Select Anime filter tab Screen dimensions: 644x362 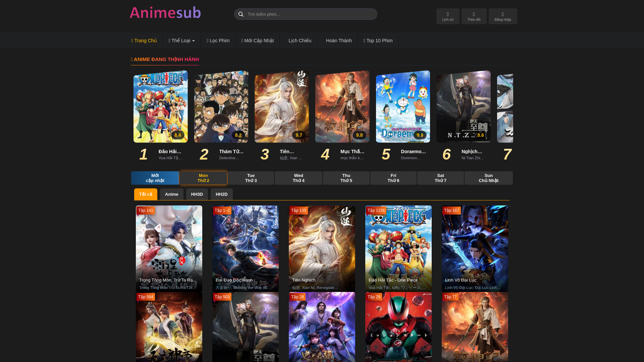[x=172, y=194]
